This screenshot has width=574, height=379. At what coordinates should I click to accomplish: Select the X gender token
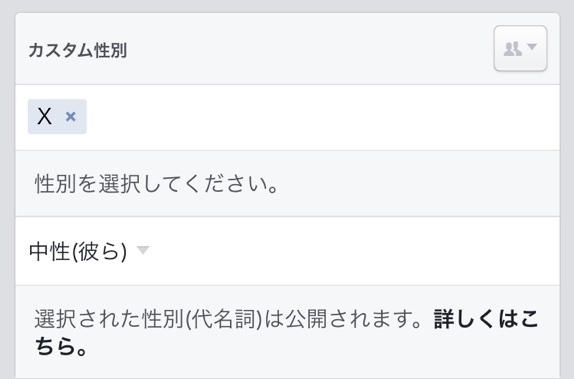[x=57, y=116]
